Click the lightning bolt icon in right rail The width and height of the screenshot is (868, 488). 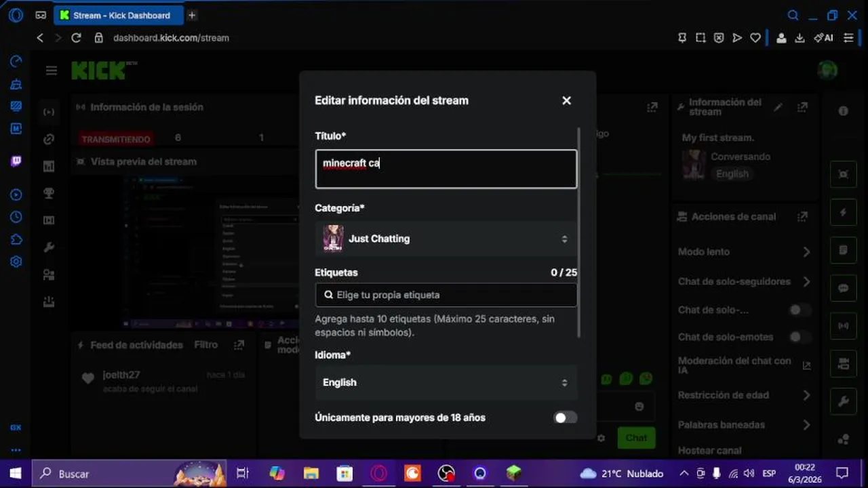click(843, 212)
